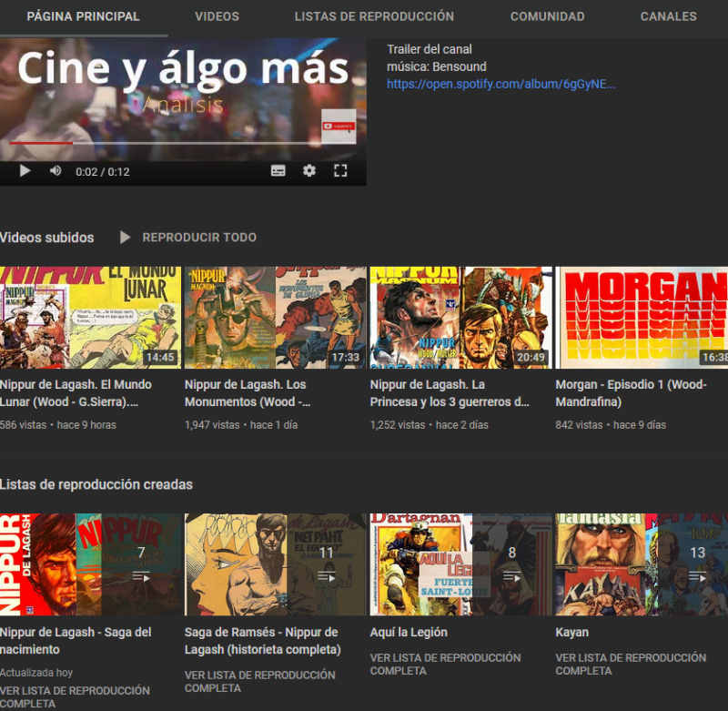Seek on the trailer progress bar
Image resolution: width=728 pixels, height=711 pixels.
pyautogui.click(x=183, y=143)
